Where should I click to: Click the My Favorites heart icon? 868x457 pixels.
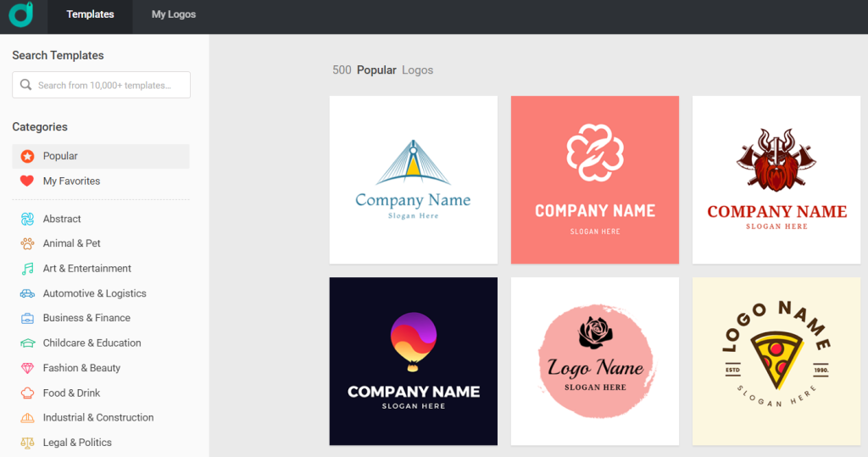pyautogui.click(x=26, y=181)
